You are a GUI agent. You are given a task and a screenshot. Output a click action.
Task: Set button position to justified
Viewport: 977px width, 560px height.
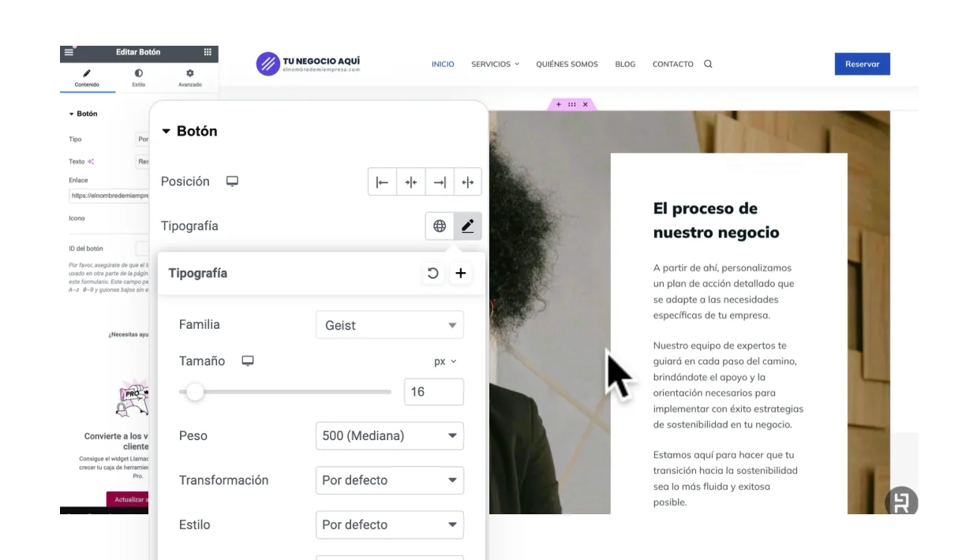(x=467, y=182)
